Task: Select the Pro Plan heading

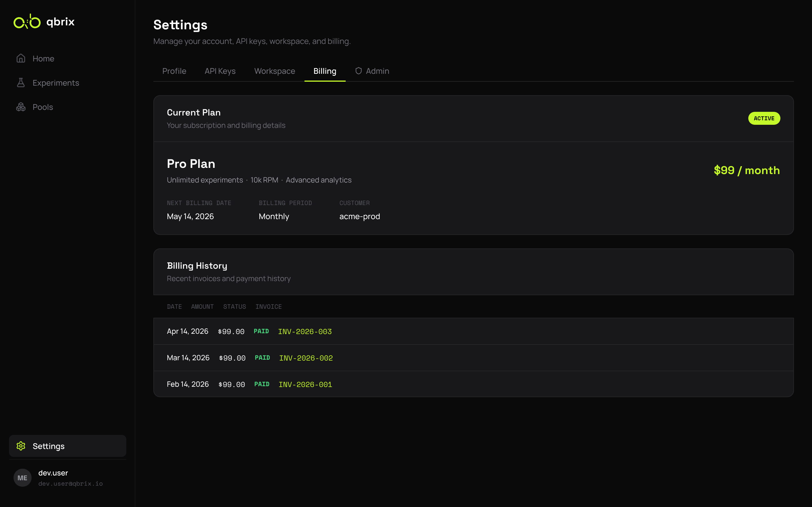Action: tap(191, 164)
